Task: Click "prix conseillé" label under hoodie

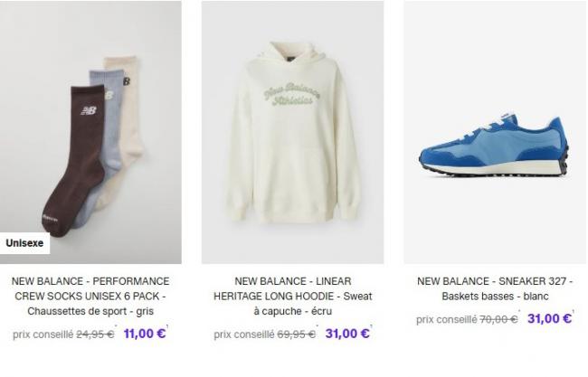Action: click(x=244, y=335)
